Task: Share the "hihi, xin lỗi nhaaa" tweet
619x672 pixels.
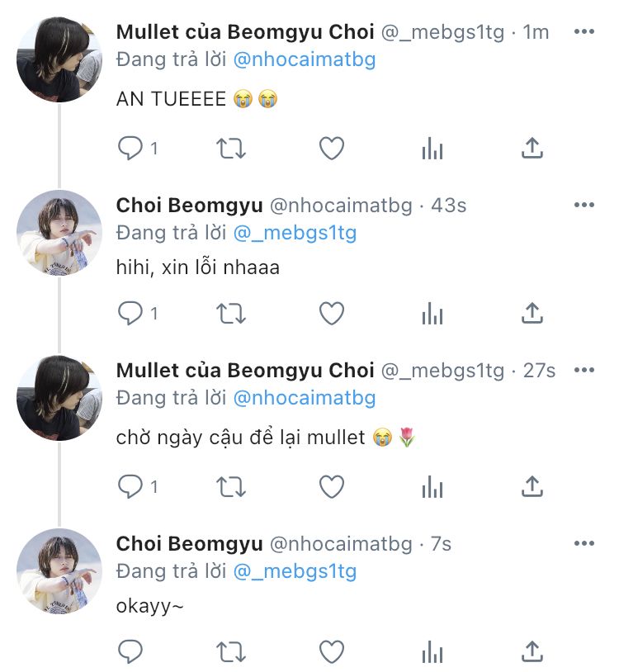Action: point(533,314)
